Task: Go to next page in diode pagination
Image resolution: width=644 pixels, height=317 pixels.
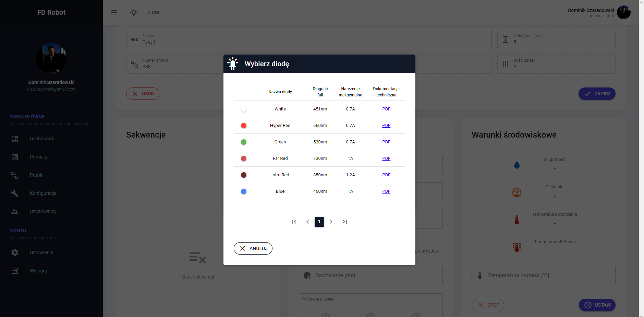Action: pos(331,222)
